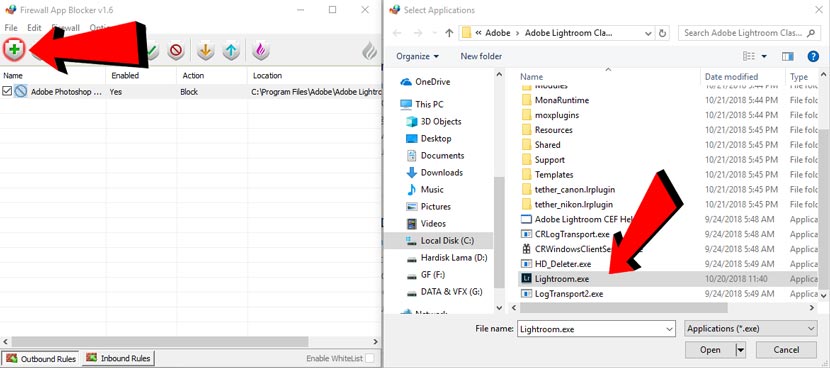Screen dimensions: 830x368
Task: Open the view options dropdown arrow
Action: coord(764,56)
